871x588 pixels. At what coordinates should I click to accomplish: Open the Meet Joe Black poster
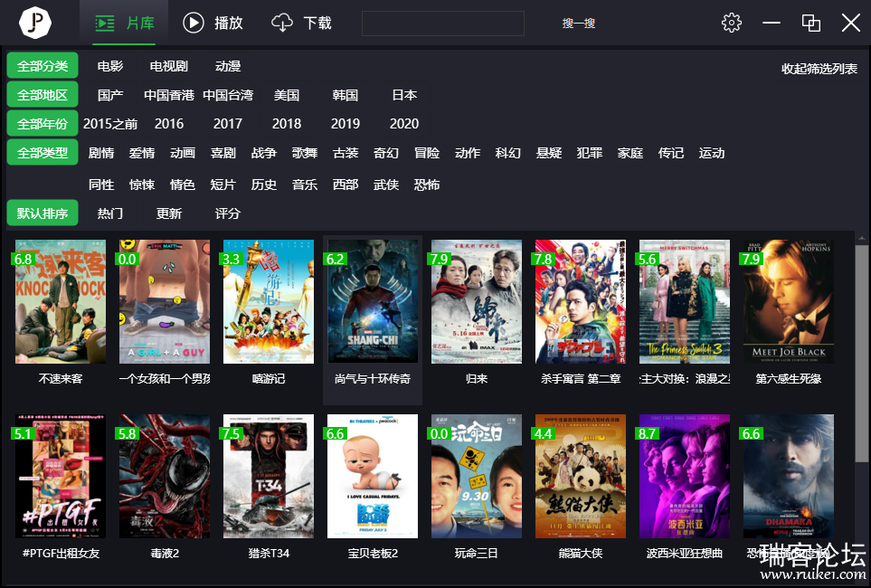(789, 302)
